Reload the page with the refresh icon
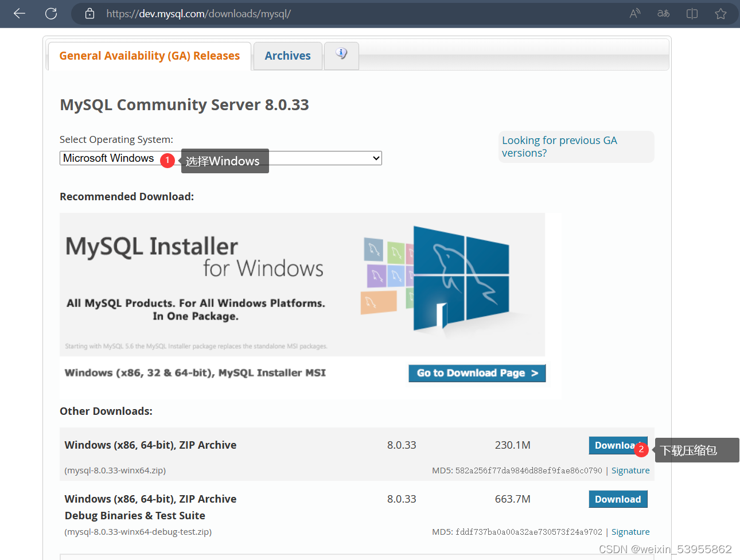 coord(51,13)
